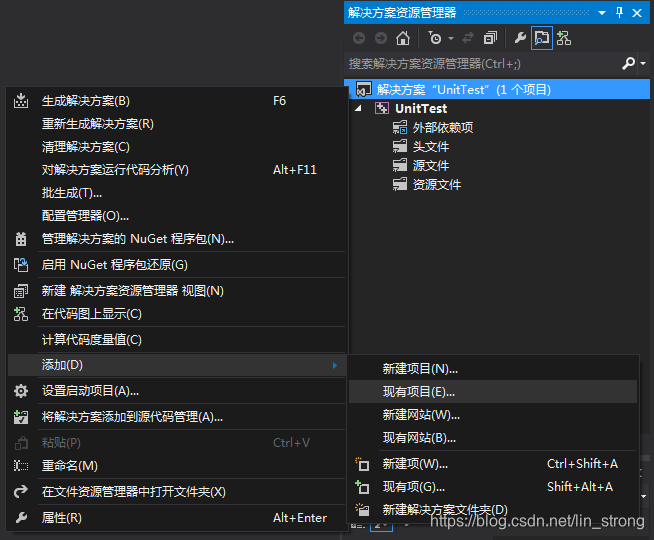This screenshot has height=540, width=654.
Task: Click the 外部依赖项 folder icon
Action: 400,127
